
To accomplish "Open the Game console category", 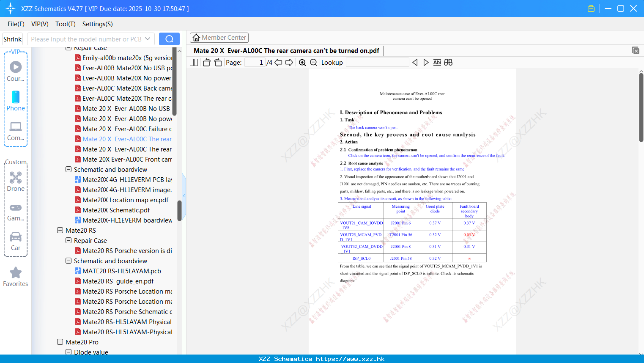I will coord(16,212).
